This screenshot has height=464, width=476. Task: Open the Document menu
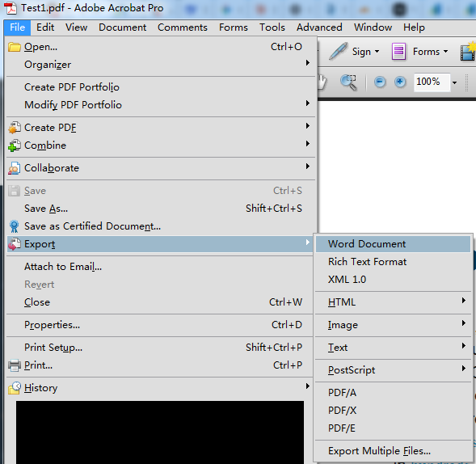122,27
